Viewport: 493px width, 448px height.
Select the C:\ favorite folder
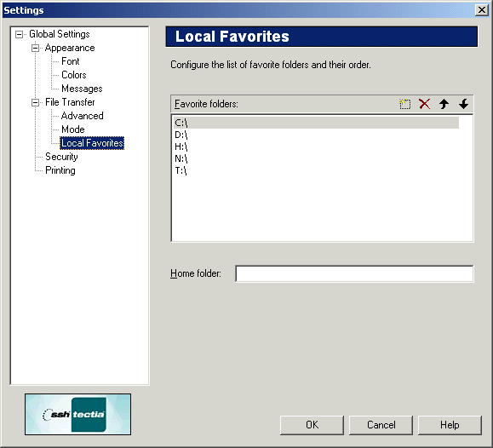[x=316, y=123]
